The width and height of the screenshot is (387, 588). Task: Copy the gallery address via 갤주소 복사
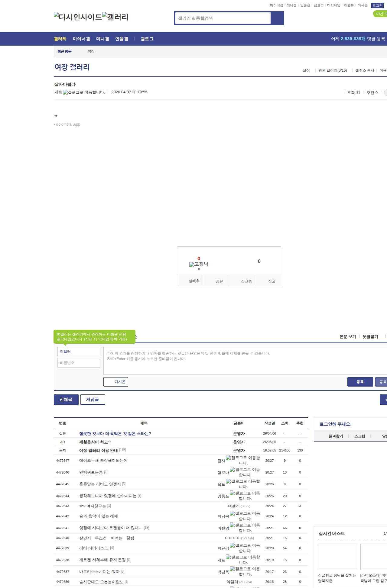365,70
